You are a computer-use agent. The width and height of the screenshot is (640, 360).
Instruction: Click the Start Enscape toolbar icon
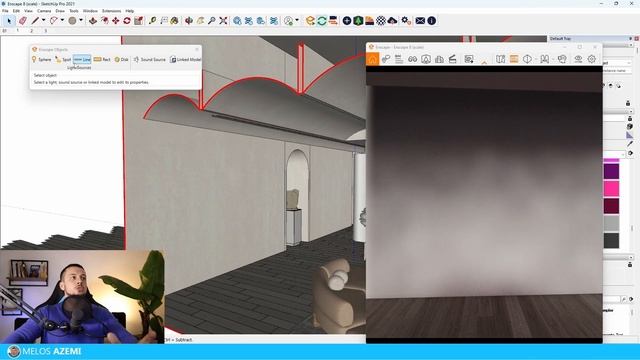tap(310, 20)
